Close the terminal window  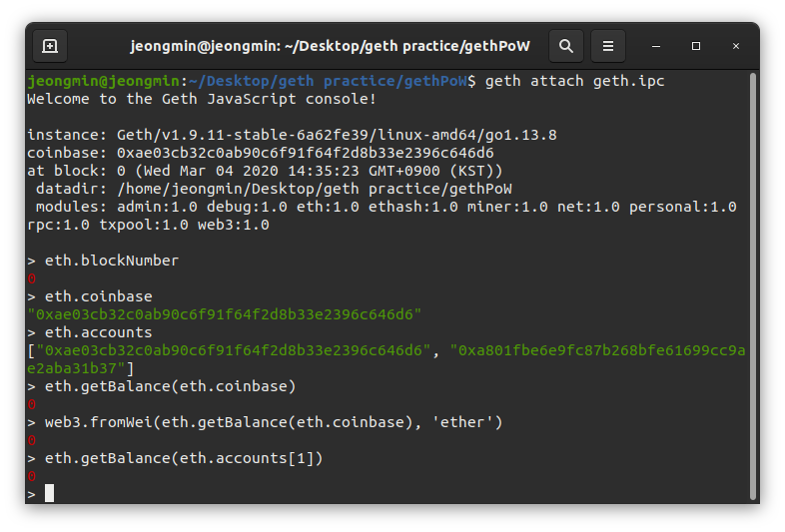point(736,46)
